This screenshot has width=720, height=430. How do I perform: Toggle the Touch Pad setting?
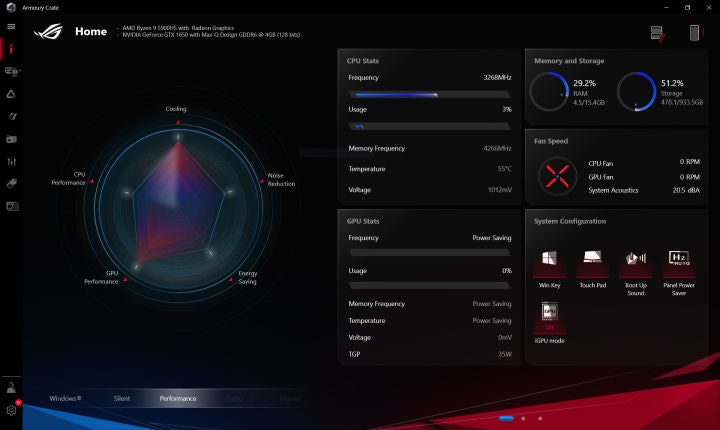tap(592, 269)
